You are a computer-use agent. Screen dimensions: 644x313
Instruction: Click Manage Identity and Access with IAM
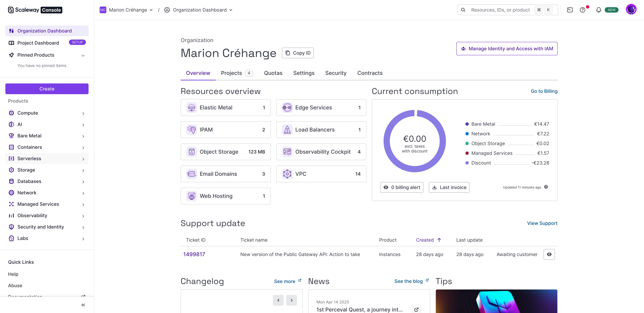[507, 49]
